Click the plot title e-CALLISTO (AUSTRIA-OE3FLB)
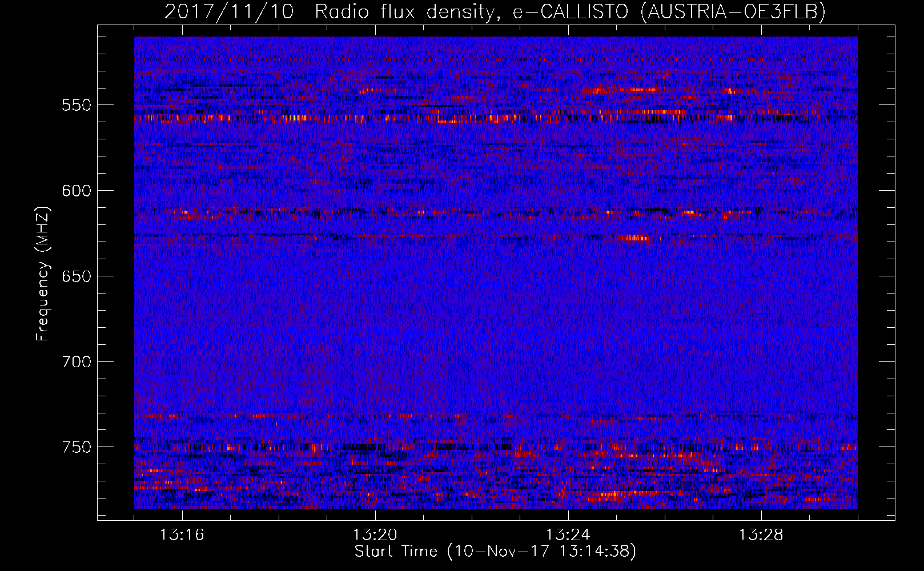Image resolution: width=924 pixels, height=571 pixels. point(669,12)
